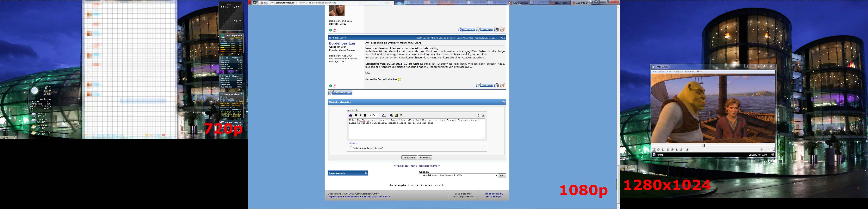Click the wrap quote tags icon
The image size is (868, 209).
(x=402, y=116)
